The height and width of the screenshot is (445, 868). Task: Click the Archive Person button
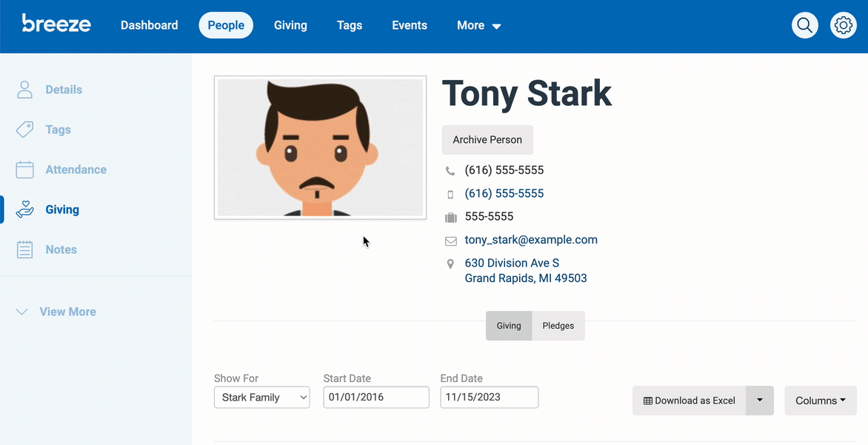coord(487,140)
